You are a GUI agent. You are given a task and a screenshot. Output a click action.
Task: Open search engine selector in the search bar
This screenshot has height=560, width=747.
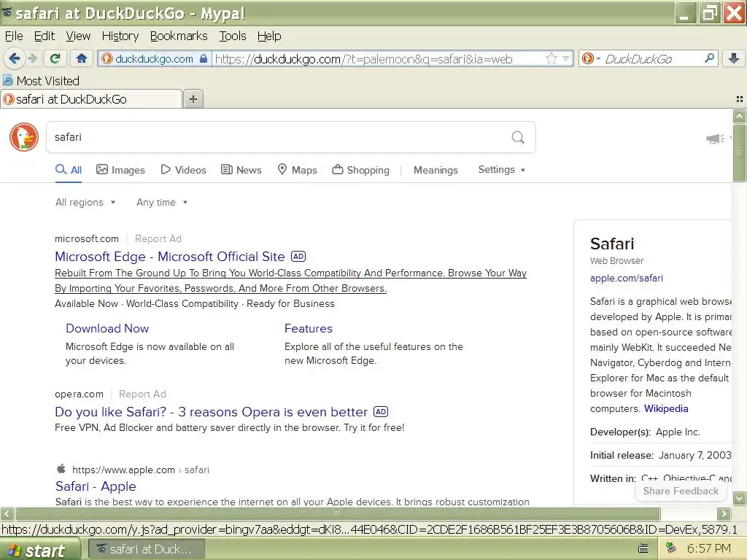pos(591,58)
